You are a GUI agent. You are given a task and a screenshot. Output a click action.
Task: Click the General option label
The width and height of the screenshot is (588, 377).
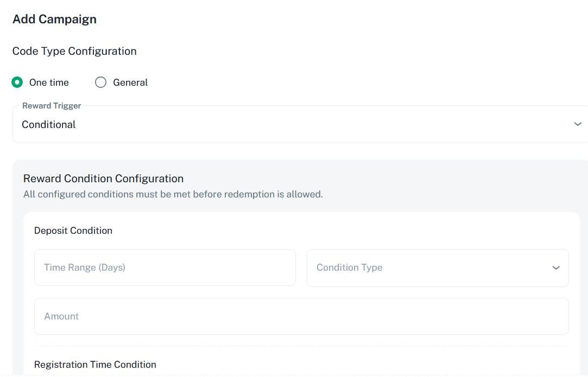click(130, 82)
